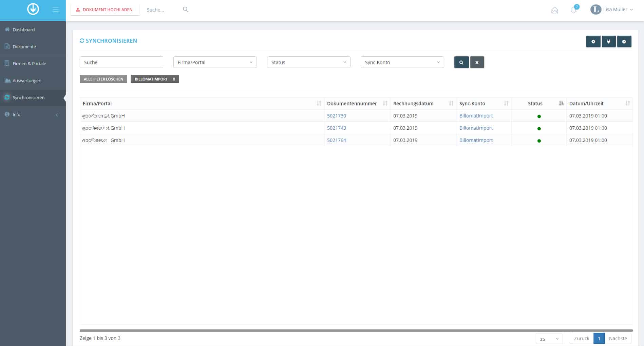Sort by Firma/Portal column arrows
This screenshot has width=644, height=346.
click(319, 103)
